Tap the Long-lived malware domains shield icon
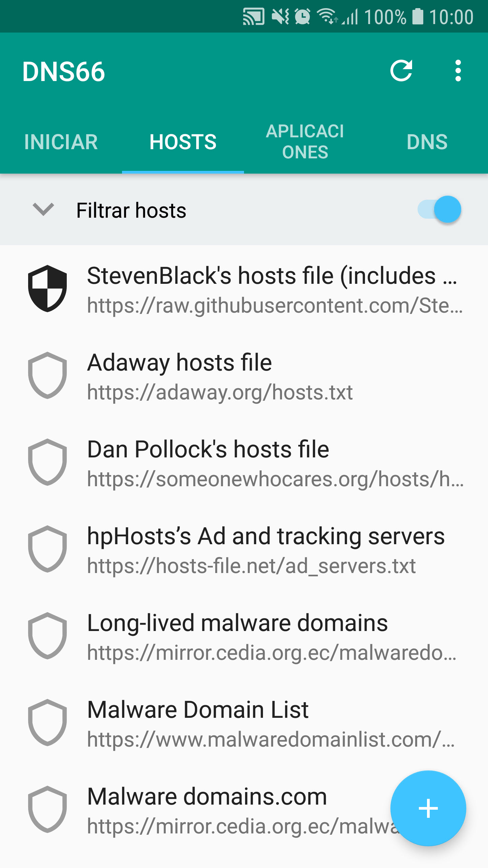488x868 pixels. point(47,636)
